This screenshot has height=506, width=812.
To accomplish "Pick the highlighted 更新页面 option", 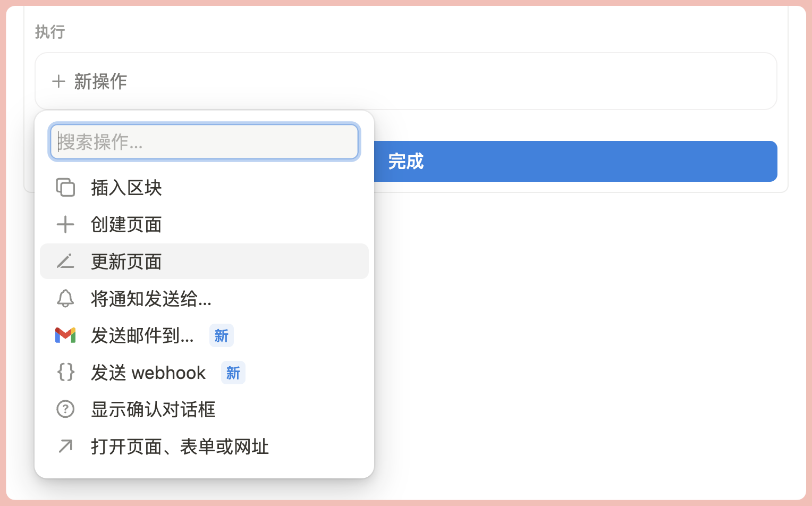I will pos(126,262).
